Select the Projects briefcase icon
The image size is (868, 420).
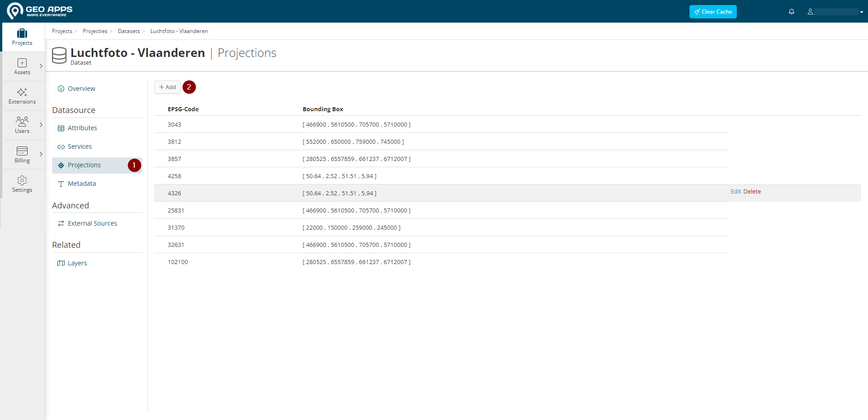point(22,33)
